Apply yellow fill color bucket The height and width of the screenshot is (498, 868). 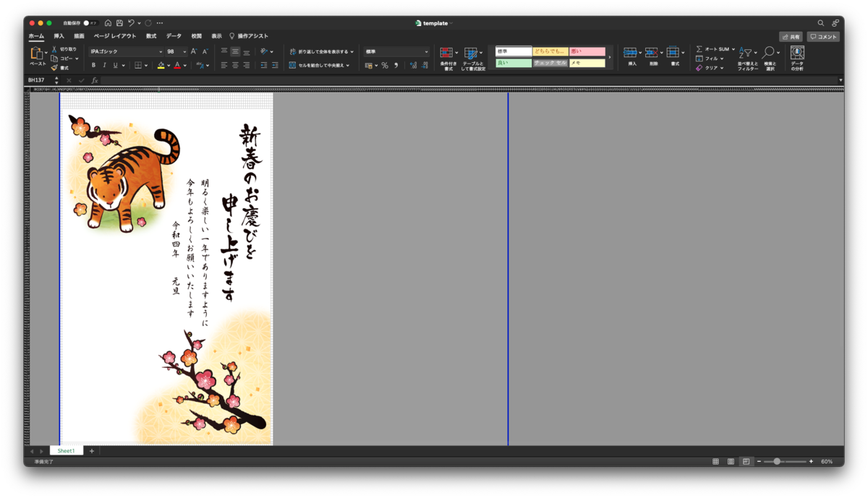(161, 65)
